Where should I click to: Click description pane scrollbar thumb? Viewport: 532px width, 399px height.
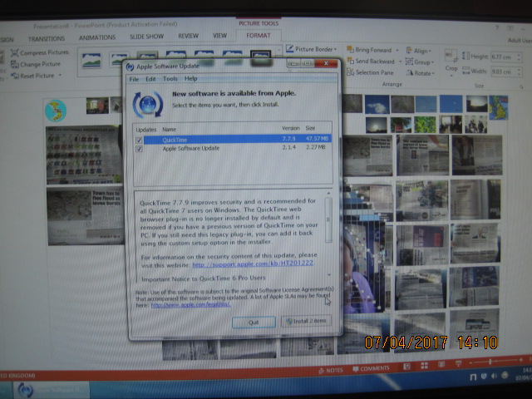tap(328, 219)
